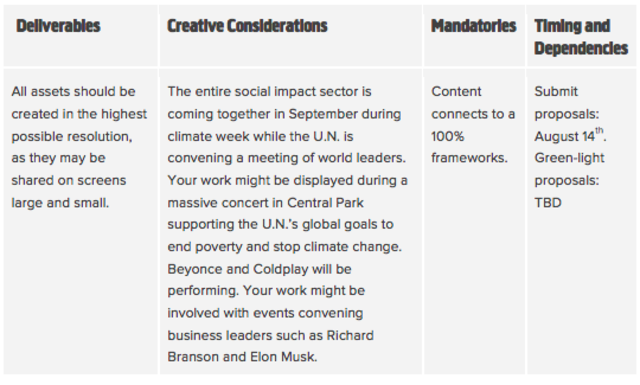Click the text 'All assets should be'
The image size is (640, 385).
(73, 91)
